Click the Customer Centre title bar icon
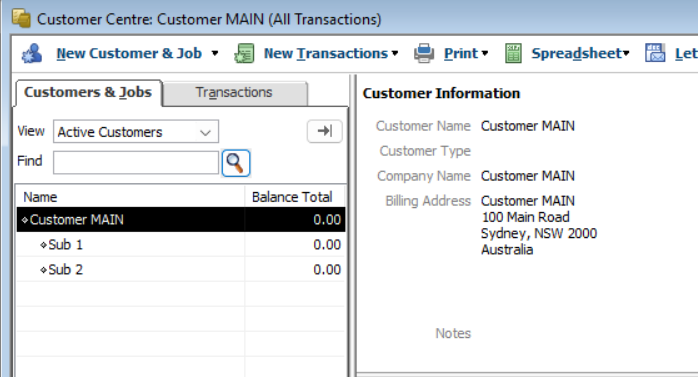698x377 pixels. [21, 19]
